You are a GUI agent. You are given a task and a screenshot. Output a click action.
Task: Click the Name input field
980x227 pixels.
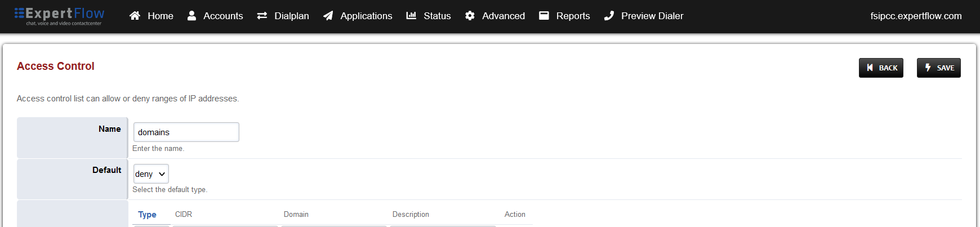186,132
